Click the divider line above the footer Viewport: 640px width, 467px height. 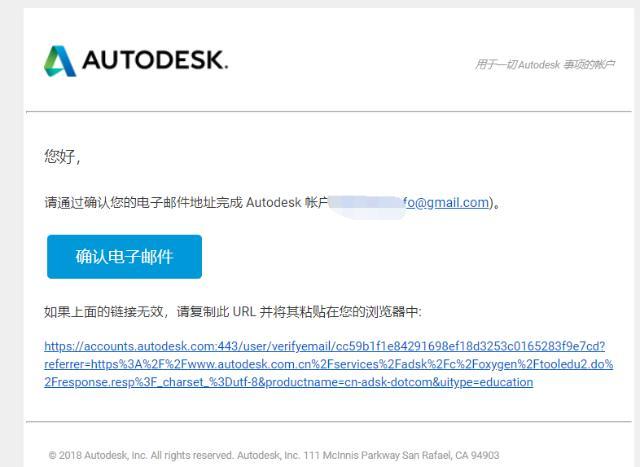pyautogui.click(x=329, y=421)
